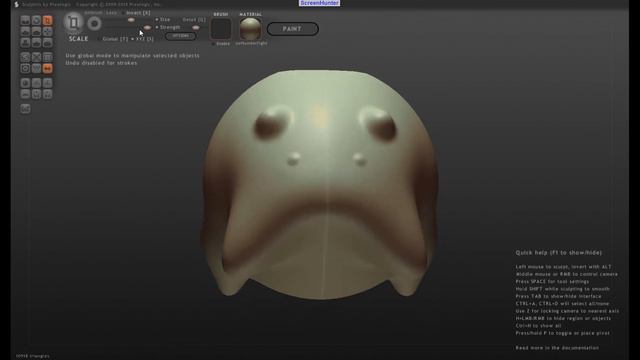
Task: Click the circular brush size ring icon
Action: pos(94,24)
